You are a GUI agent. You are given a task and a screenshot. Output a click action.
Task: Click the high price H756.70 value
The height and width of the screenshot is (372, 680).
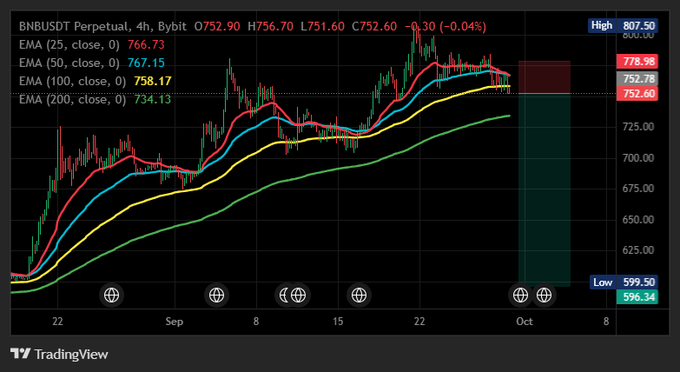pyautogui.click(x=272, y=26)
